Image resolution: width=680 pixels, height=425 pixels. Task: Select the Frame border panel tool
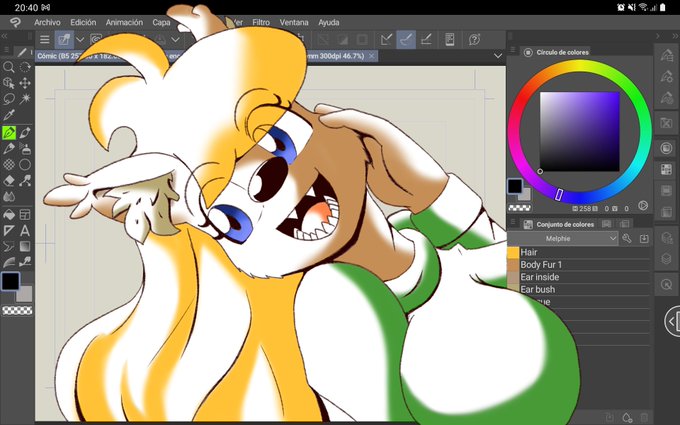click(x=25, y=215)
